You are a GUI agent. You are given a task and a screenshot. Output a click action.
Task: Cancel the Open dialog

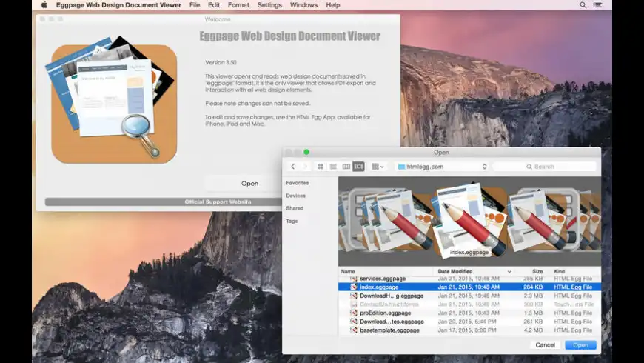[x=545, y=345]
